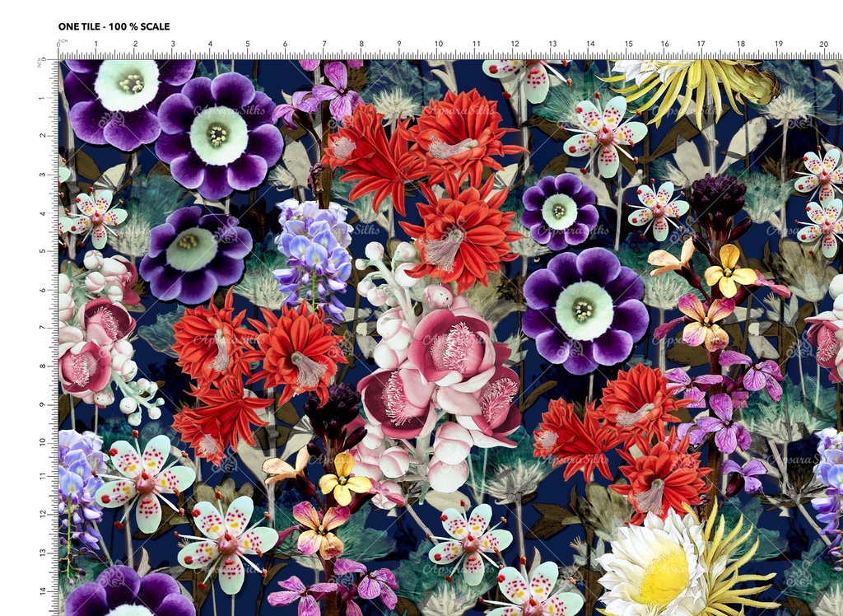
Task: Select number 12 on the left ruler
Action: [x=44, y=514]
